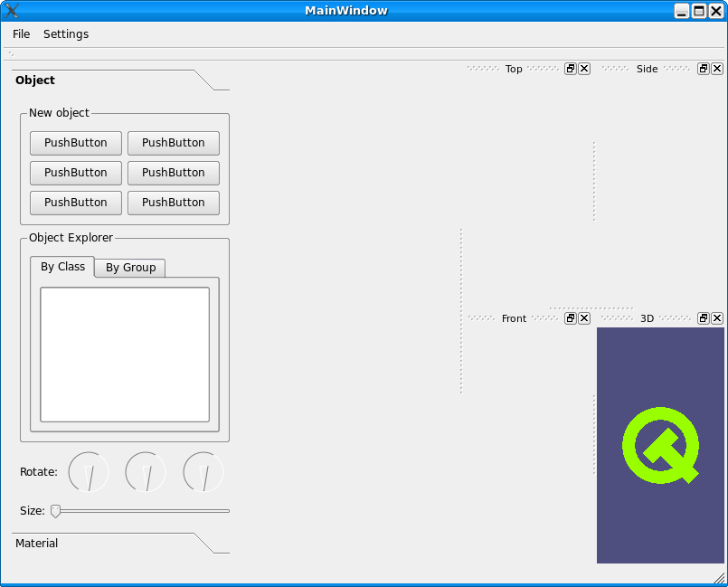Screen dimensions: 728x587
Task: Open the Settings menu
Action: [66, 33]
